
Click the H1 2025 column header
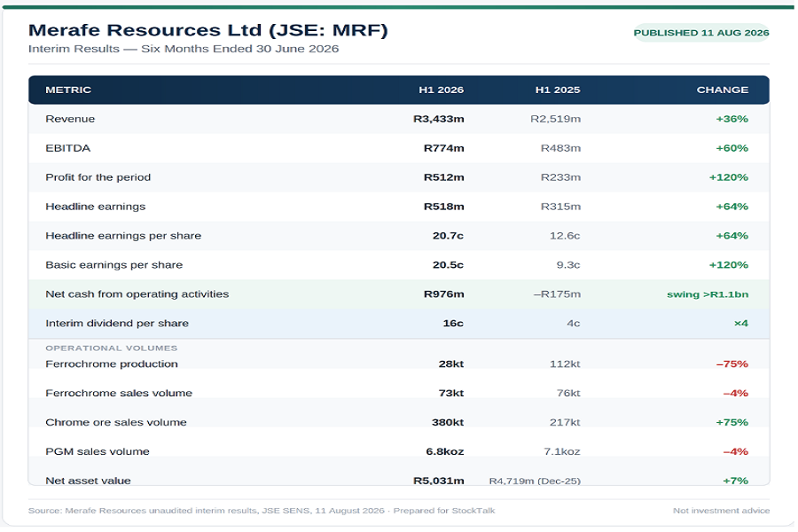pyautogui.click(x=558, y=90)
